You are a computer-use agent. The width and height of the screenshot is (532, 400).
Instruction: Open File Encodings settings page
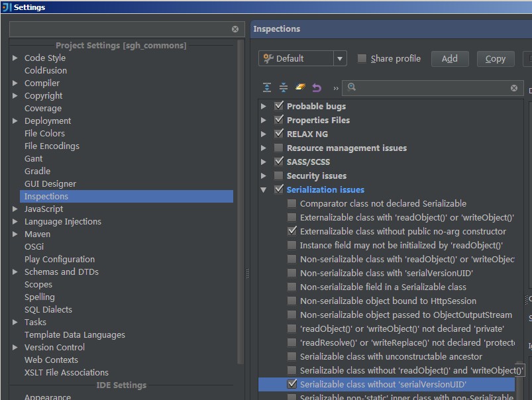[x=52, y=146]
